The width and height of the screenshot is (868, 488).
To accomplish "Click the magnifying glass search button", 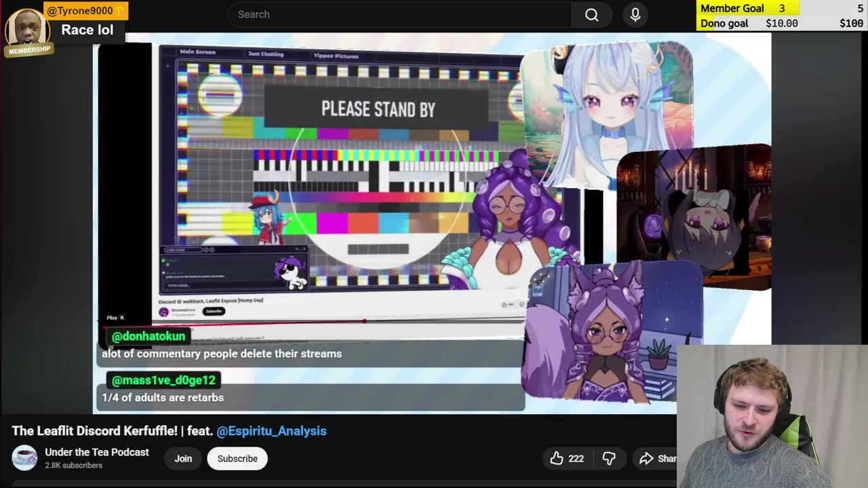I will pyautogui.click(x=592, y=14).
